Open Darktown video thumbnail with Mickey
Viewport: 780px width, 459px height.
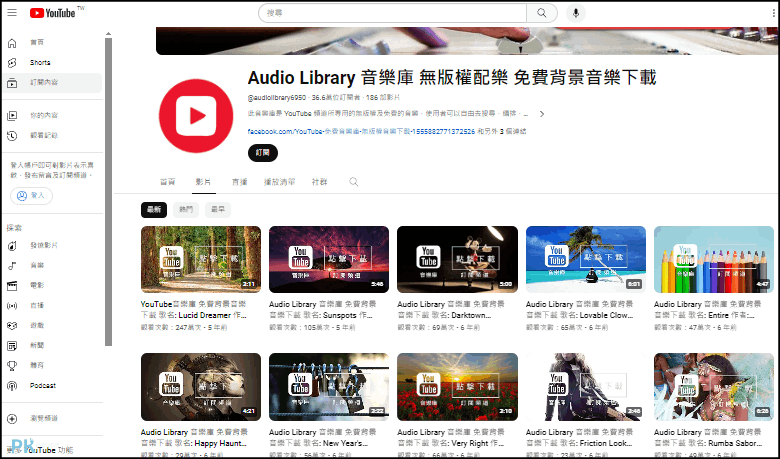click(x=457, y=260)
